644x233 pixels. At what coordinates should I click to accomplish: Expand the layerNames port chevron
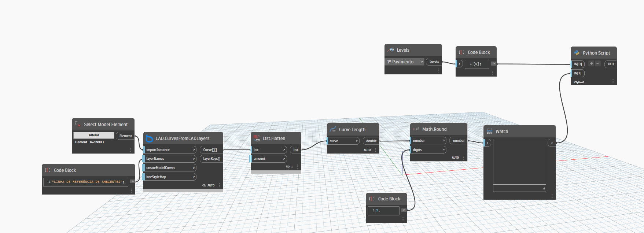point(194,159)
